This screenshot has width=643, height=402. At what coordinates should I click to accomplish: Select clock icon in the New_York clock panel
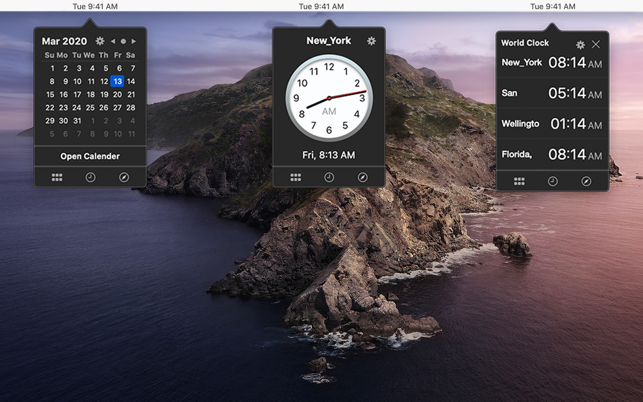pos(329,177)
